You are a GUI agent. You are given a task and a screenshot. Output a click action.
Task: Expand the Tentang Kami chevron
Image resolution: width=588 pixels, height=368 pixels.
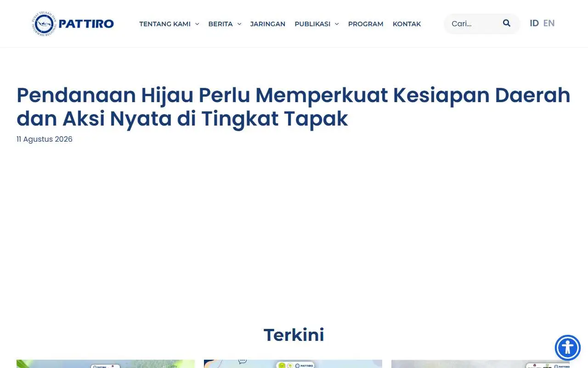[197, 24]
